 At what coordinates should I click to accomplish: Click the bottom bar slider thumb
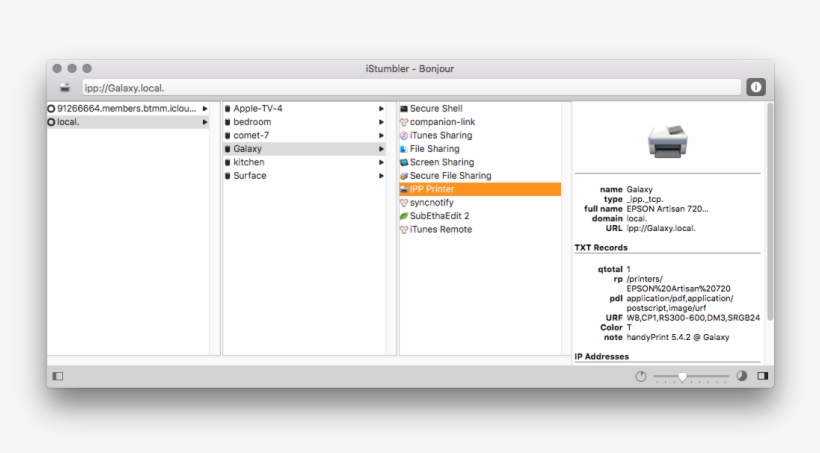click(x=682, y=377)
